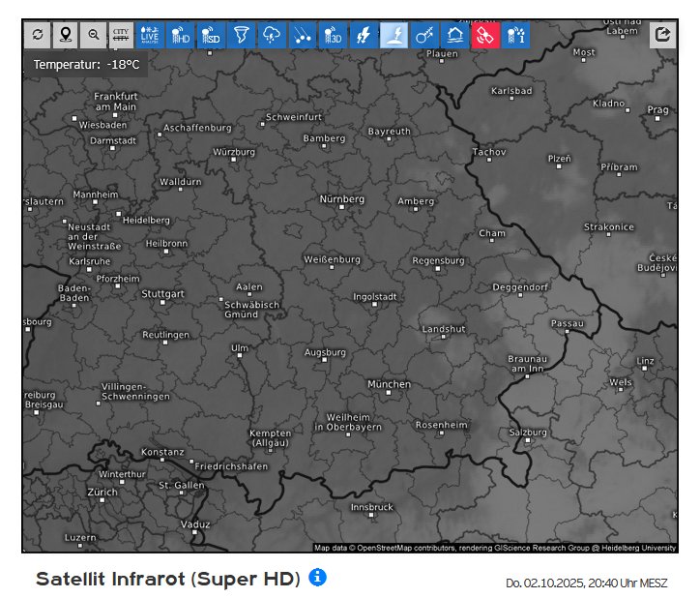Image resolution: width=700 pixels, height=598 pixels.
Task: Click the Nürnberg city label on map
Action: pyautogui.click(x=342, y=199)
